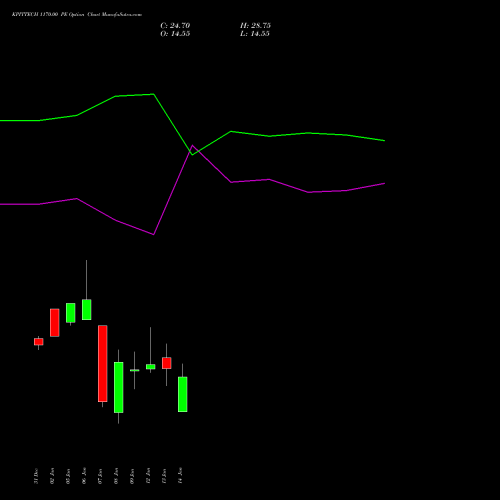Click the '31 Dec' date axis label
500x500 pixels.
pos(36,476)
